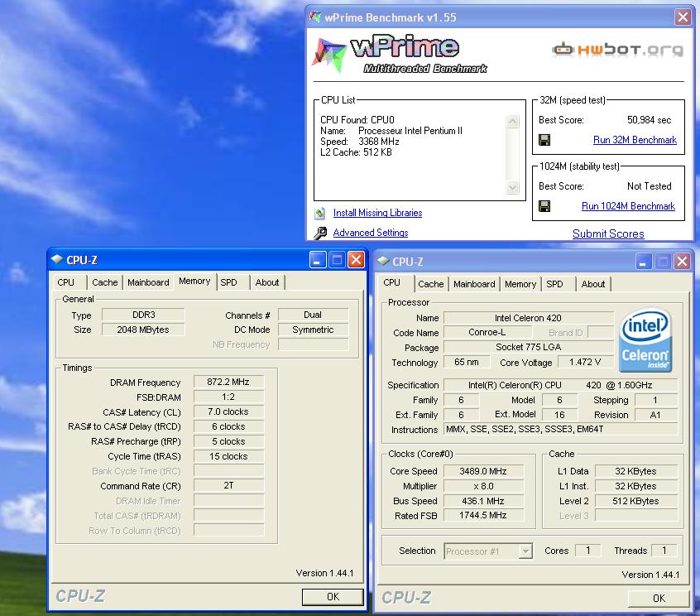Select Memory tab in left CPU-Z window
Image resolution: width=700 pixels, height=616 pixels.
(194, 281)
